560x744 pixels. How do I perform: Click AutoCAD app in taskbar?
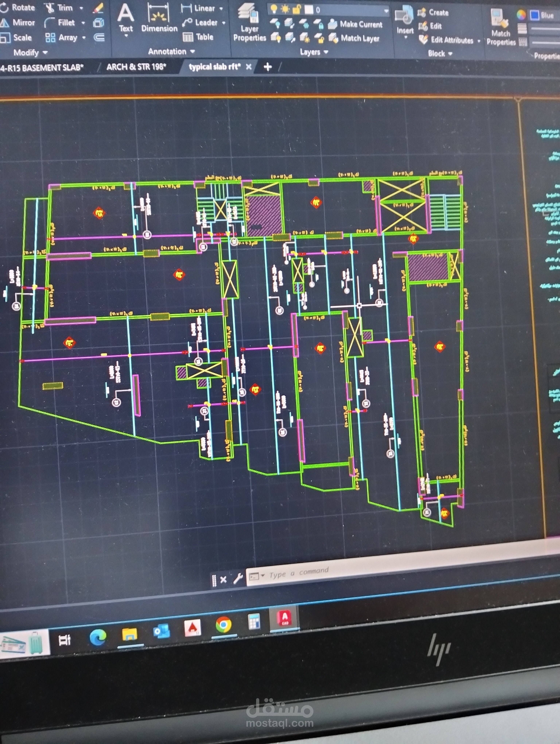coord(285,618)
